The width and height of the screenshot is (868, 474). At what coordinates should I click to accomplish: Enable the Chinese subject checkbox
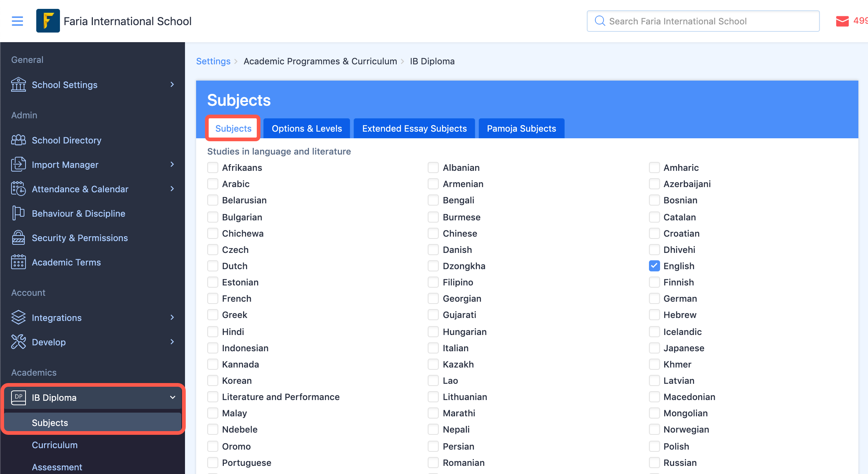tap(433, 233)
